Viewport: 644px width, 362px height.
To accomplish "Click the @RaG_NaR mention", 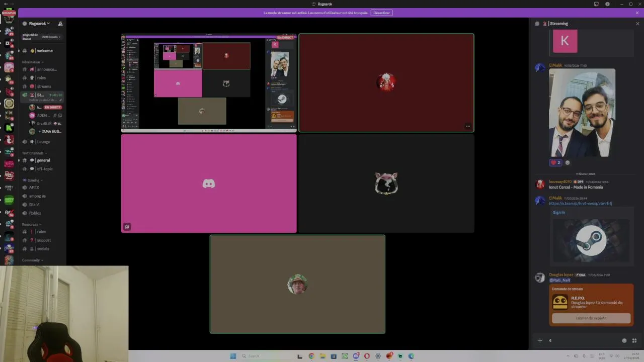I will pos(559,280).
